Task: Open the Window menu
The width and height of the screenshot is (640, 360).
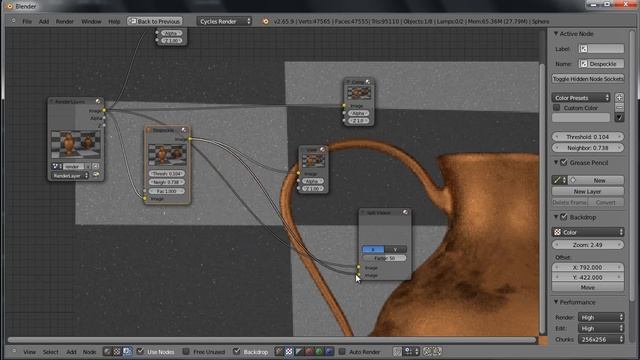Action: [x=91, y=21]
